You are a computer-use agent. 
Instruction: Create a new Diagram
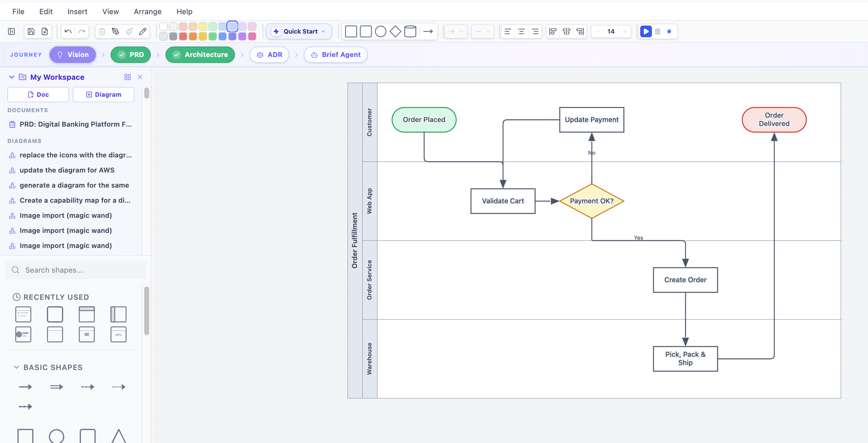(x=104, y=95)
